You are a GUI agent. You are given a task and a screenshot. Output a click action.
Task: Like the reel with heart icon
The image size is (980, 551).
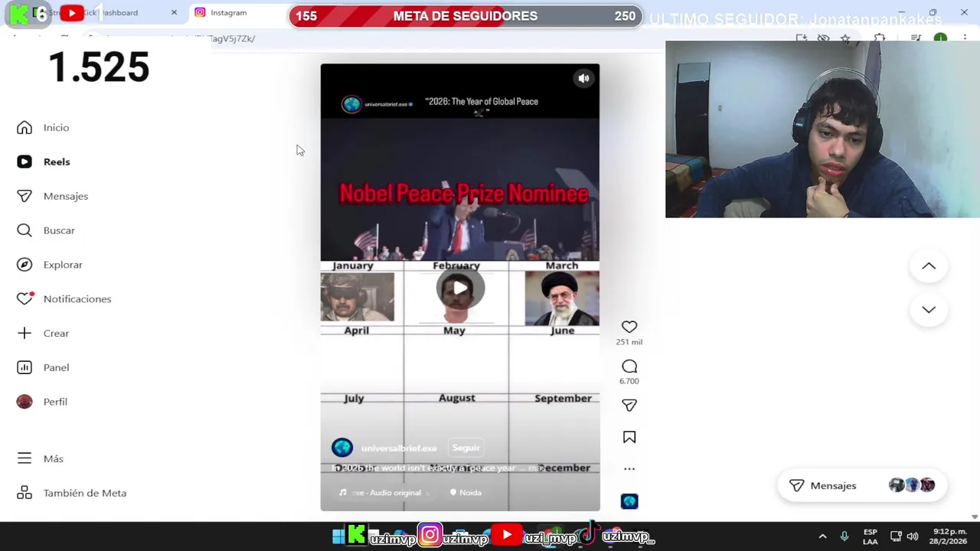pos(629,327)
